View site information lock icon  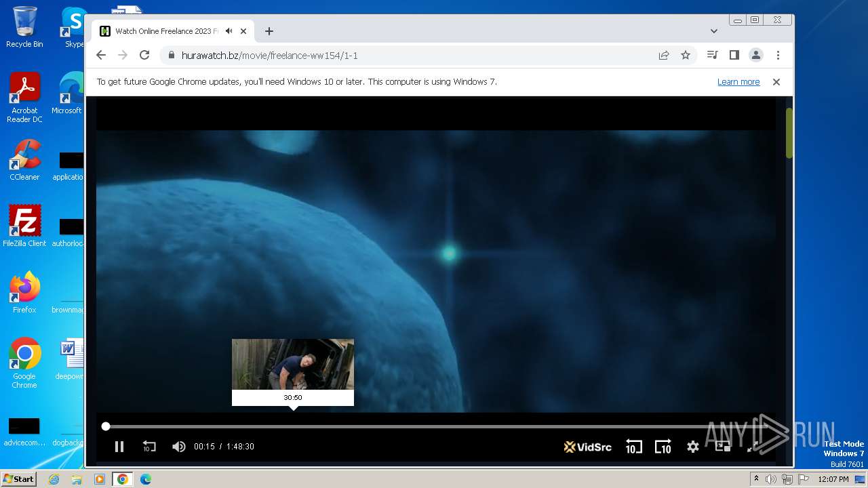pyautogui.click(x=171, y=56)
